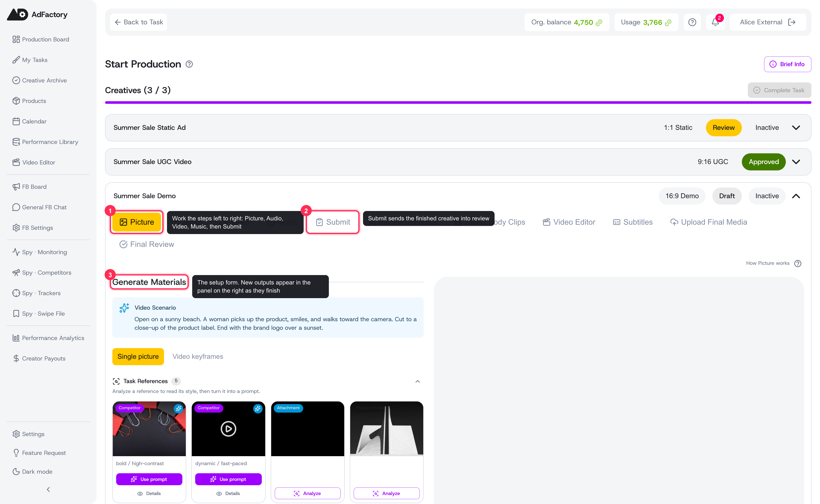Open Products section
This screenshot has width=820, height=504.
[x=29, y=101]
